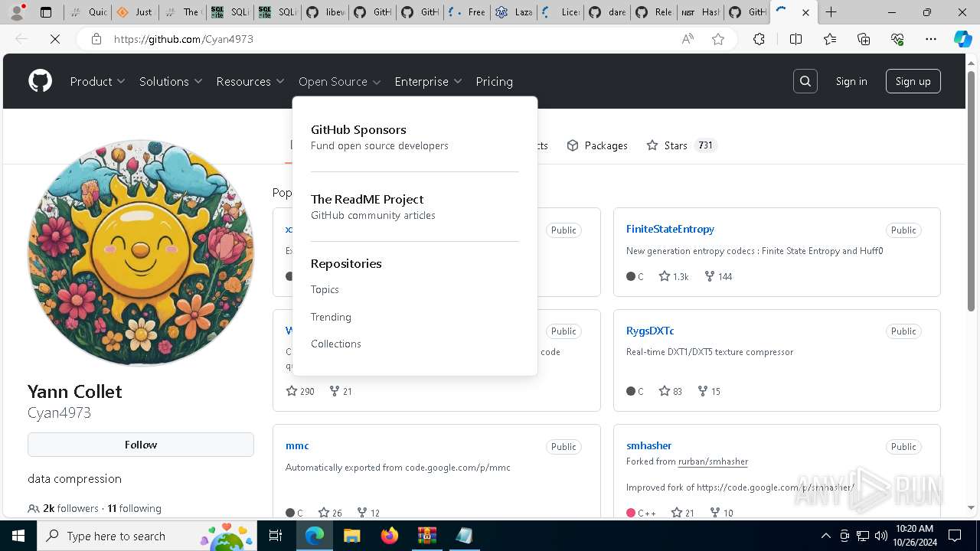This screenshot has width=980, height=551.
Task: View the 11 following list
Action: [x=134, y=508]
